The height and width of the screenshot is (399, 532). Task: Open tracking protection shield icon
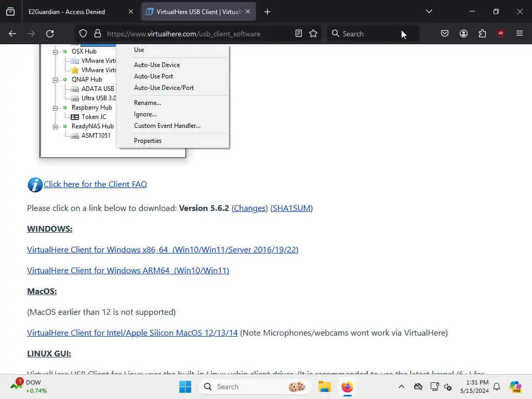pyautogui.click(x=83, y=34)
